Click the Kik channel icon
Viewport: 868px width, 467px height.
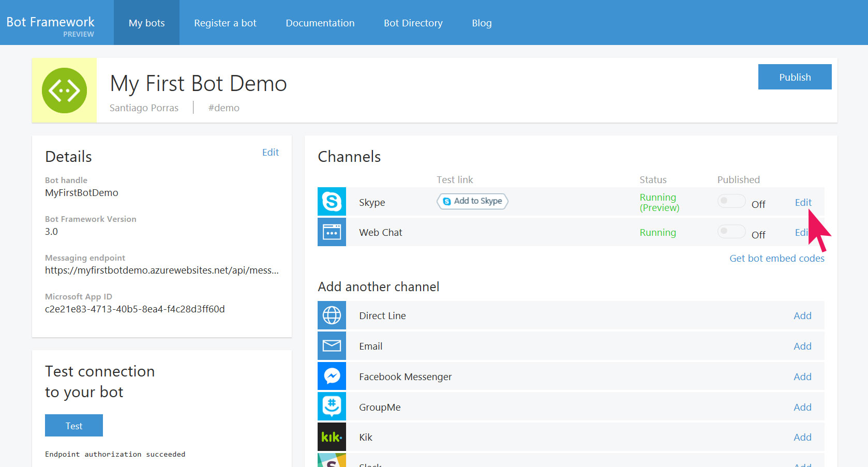pyautogui.click(x=332, y=436)
